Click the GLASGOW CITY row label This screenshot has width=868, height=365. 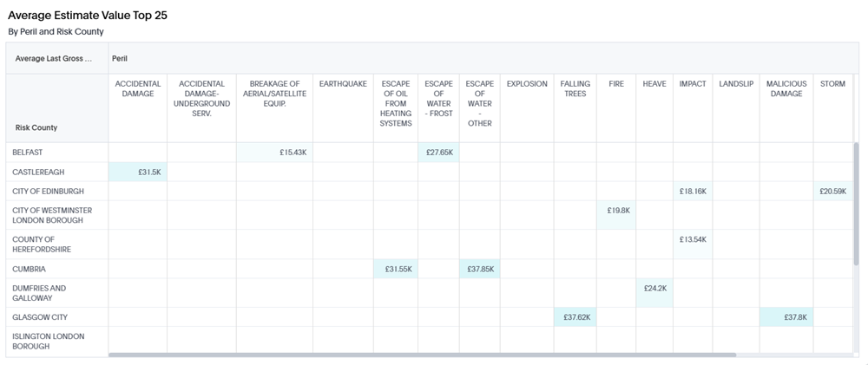pyautogui.click(x=40, y=317)
